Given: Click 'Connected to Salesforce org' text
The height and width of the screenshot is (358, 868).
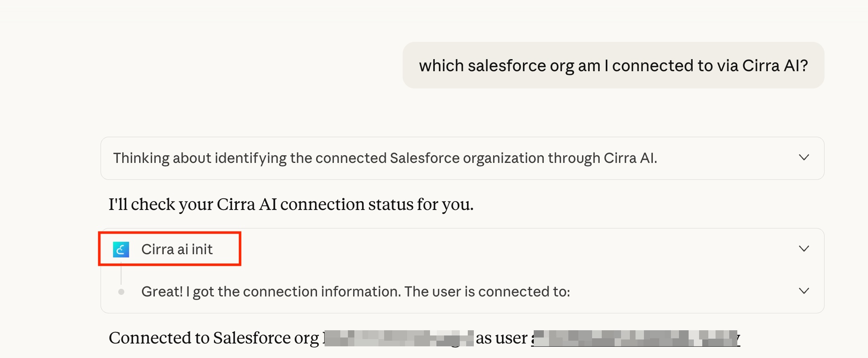Looking at the screenshot, I should 213,338.
